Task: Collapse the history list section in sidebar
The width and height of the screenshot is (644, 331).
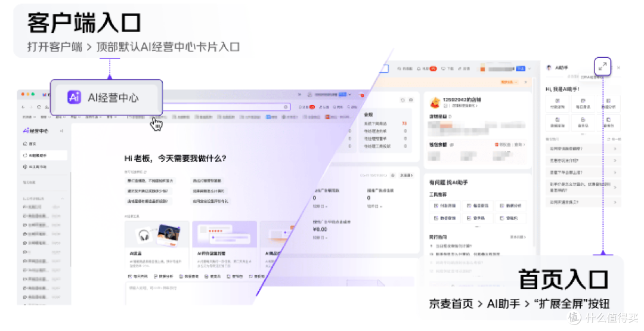Action: click(63, 199)
